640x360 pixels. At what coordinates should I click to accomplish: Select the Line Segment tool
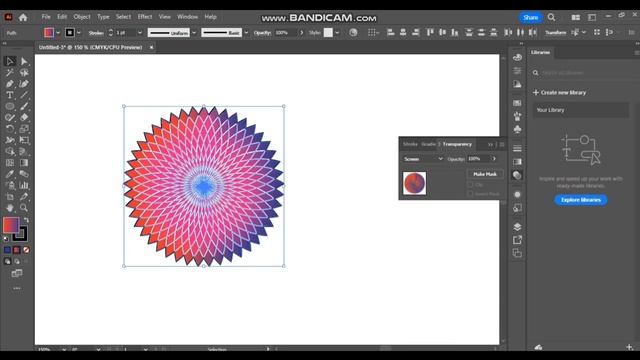(24, 95)
